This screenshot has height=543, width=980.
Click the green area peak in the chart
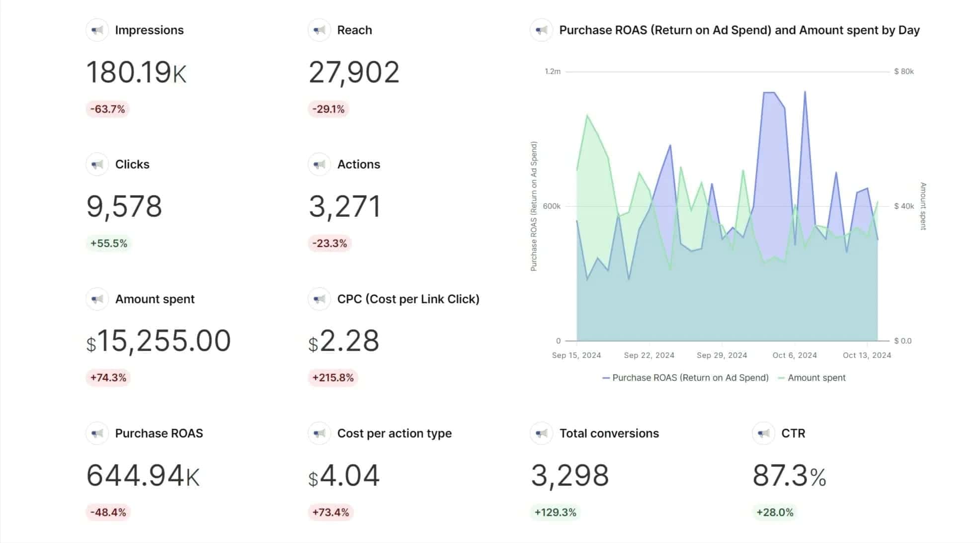(x=588, y=115)
